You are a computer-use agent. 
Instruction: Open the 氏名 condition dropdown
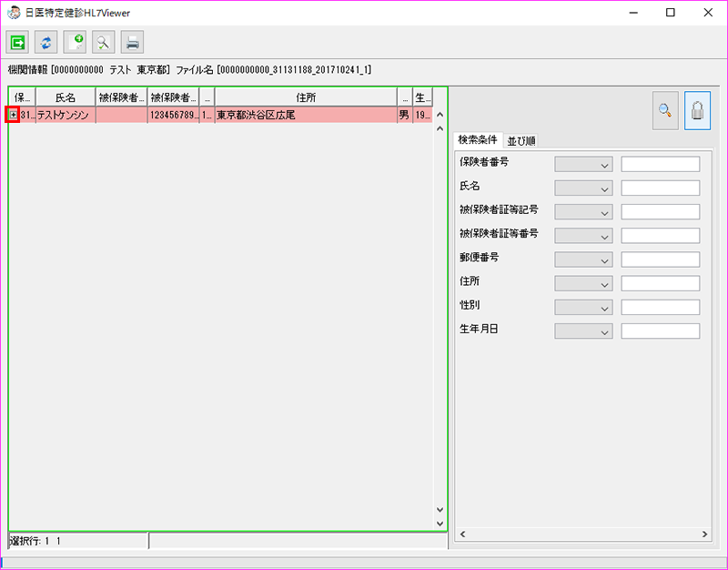tap(583, 188)
